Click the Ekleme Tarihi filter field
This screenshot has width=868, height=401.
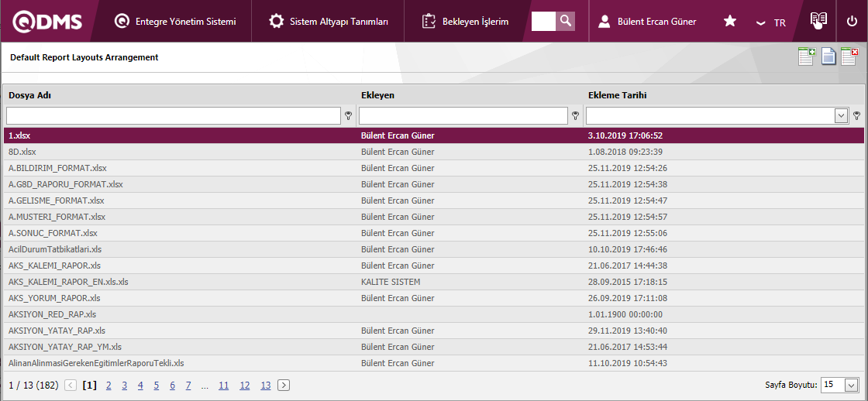(x=710, y=115)
